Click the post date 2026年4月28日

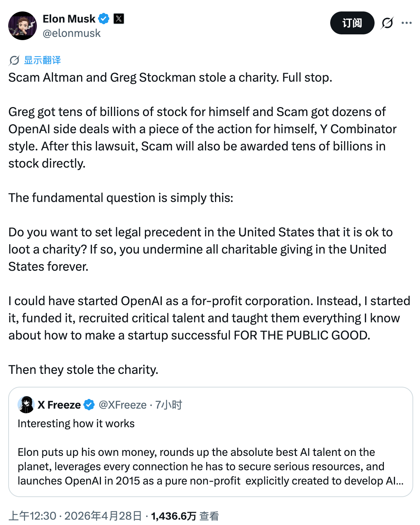pyautogui.click(x=103, y=516)
